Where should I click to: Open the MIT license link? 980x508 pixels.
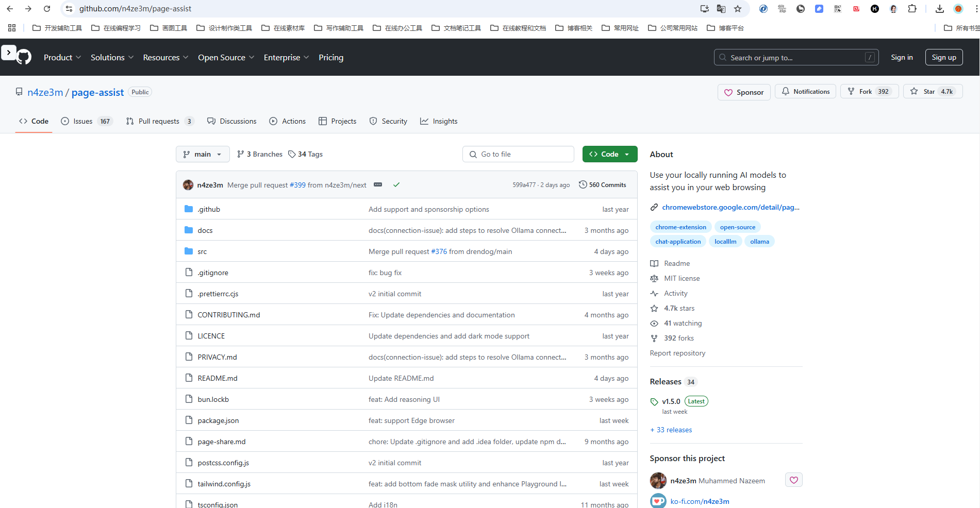point(682,278)
